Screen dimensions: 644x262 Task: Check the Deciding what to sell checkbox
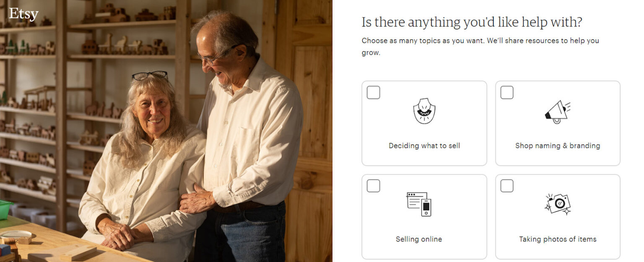(373, 92)
